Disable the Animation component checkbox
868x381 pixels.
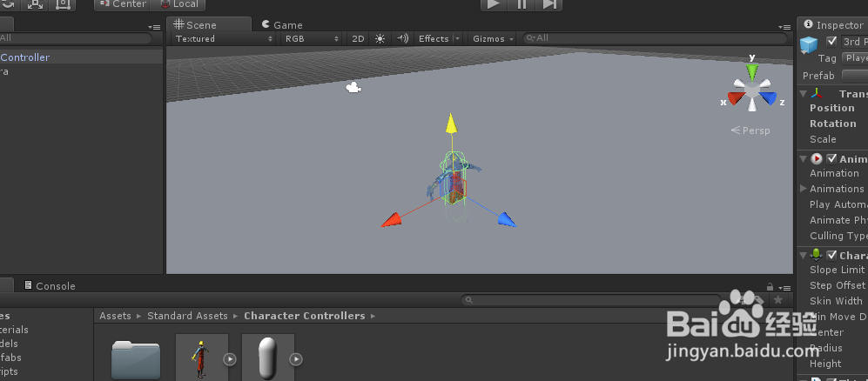831,158
